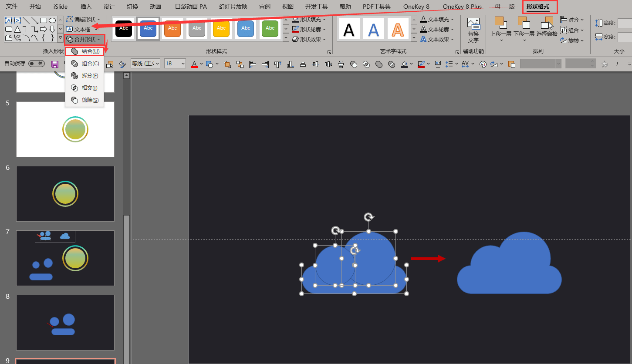Click the oval shape in shapes gallery
Viewport: 632px width, 364px height.
coord(52,20)
